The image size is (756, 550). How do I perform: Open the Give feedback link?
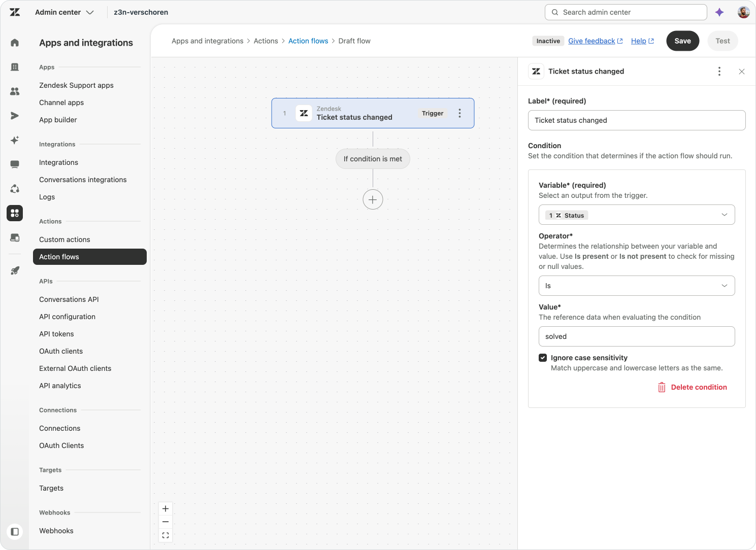[x=595, y=41]
